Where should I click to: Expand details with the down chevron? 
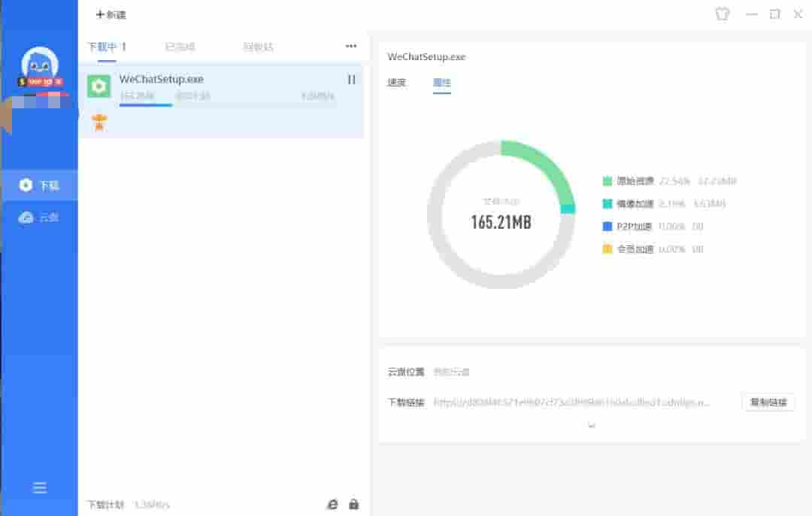(x=592, y=425)
